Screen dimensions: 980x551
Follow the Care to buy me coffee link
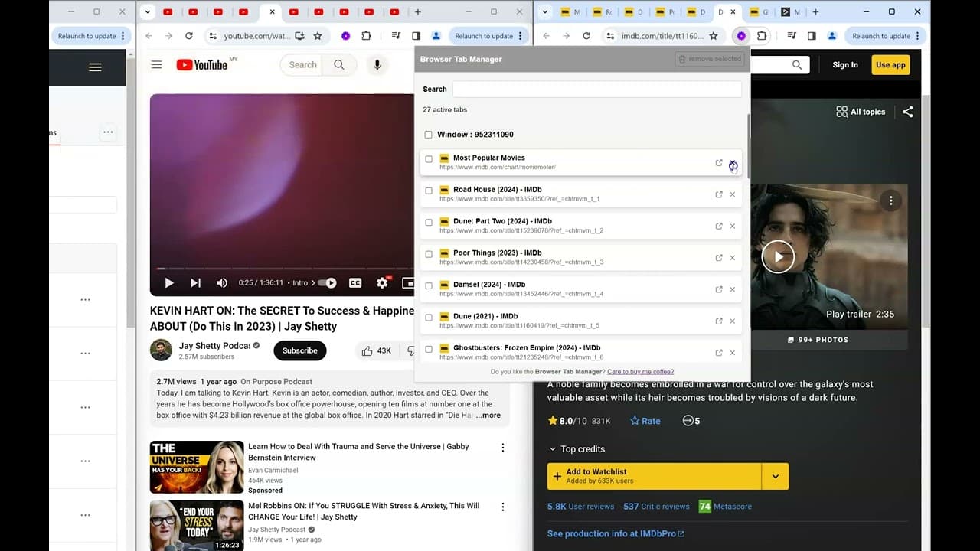(x=640, y=372)
